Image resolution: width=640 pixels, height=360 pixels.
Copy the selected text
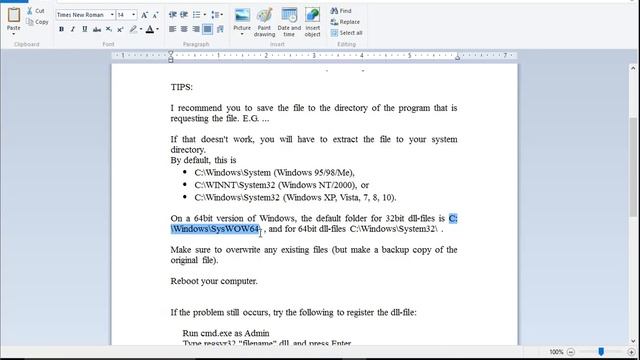(37, 22)
